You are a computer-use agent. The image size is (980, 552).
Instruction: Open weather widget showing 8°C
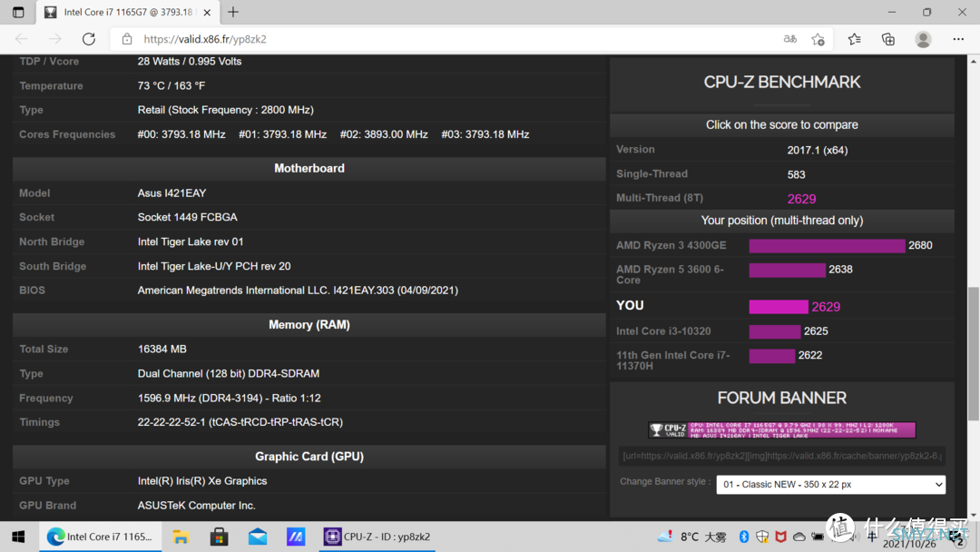coord(691,537)
